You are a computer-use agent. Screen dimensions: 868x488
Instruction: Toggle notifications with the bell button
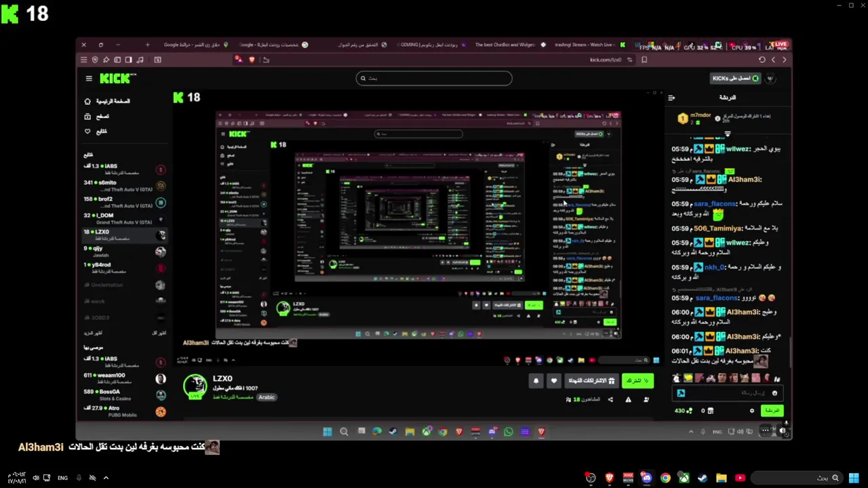[x=536, y=381]
